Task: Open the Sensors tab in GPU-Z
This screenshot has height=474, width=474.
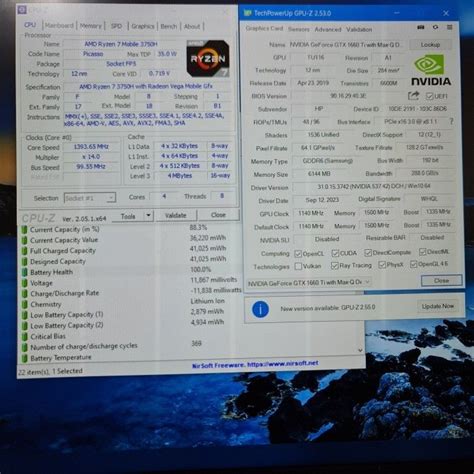Action: point(299,29)
